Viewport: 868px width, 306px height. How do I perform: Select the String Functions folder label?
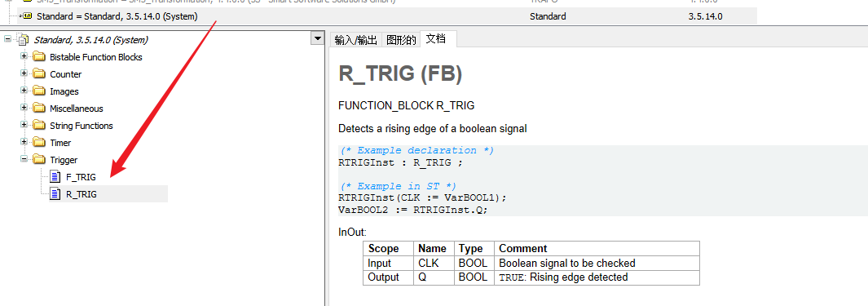pos(81,126)
